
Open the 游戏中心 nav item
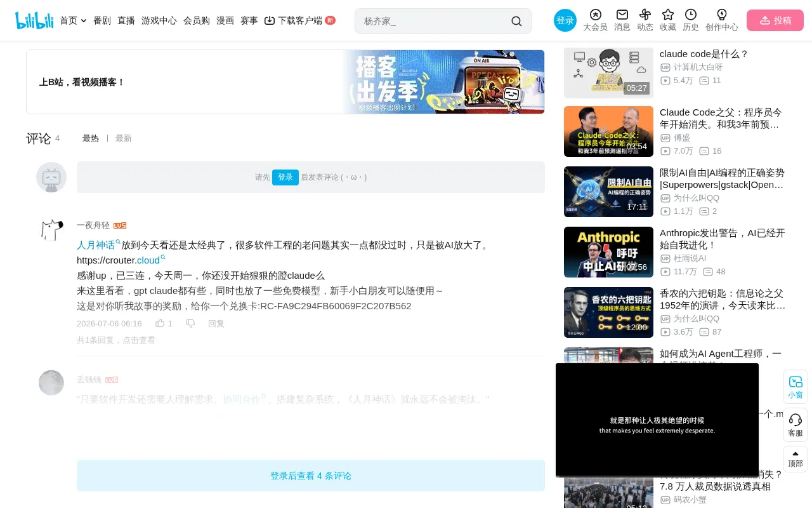click(159, 20)
